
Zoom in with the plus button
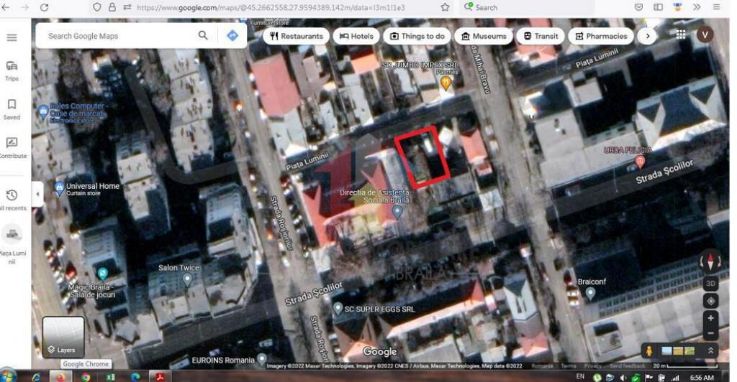[x=710, y=318]
